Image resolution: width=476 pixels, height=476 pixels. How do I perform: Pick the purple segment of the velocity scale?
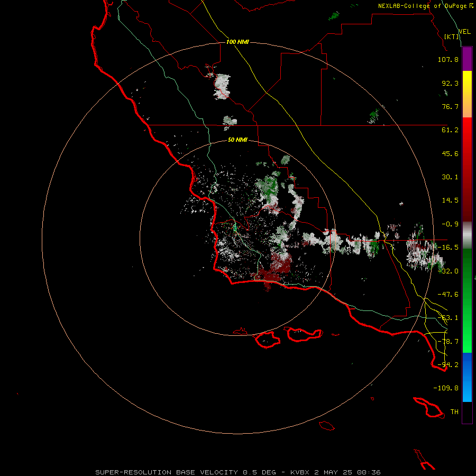point(467,59)
